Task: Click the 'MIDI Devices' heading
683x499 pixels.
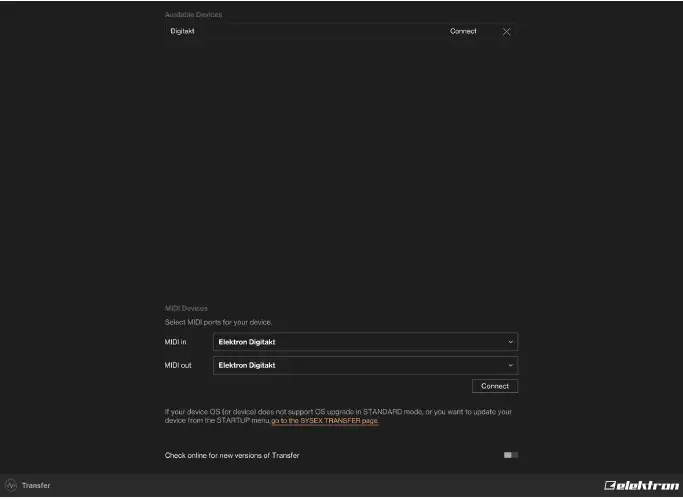Action: (186, 309)
